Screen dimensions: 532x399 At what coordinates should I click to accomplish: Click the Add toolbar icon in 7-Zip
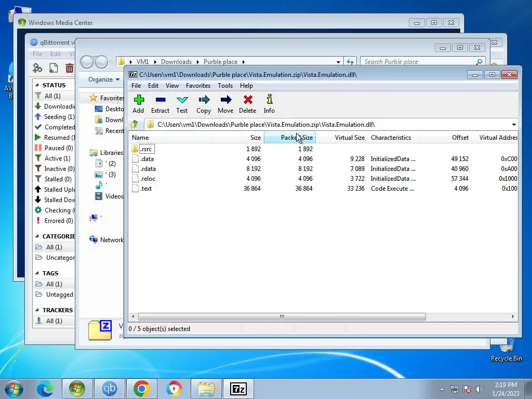pos(138,100)
